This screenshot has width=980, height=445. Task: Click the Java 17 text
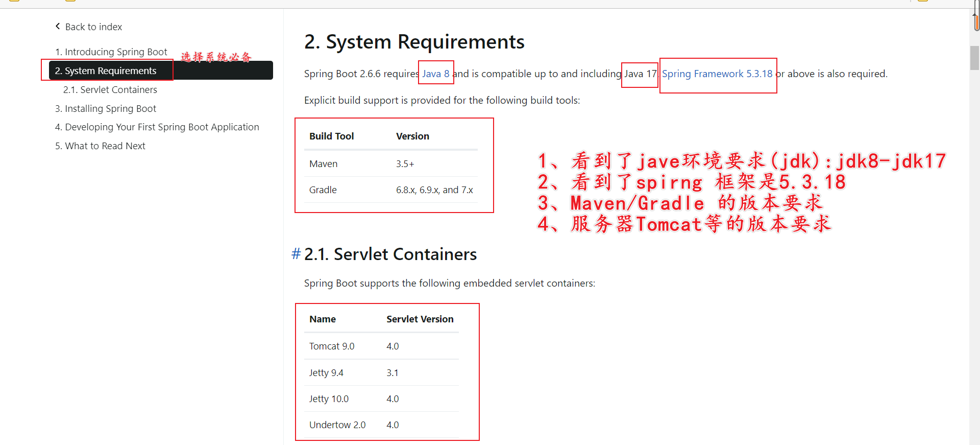(641, 74)
